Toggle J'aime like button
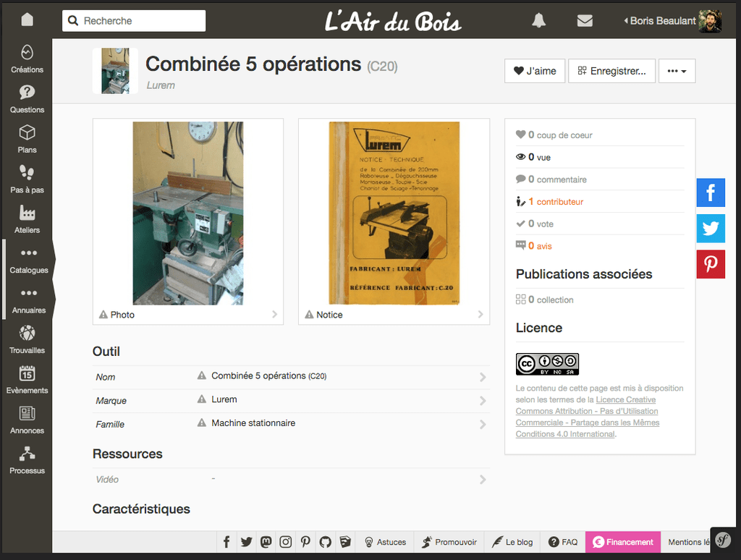The width and height of the screenshot is (741, 560). (x=535, y=71)
